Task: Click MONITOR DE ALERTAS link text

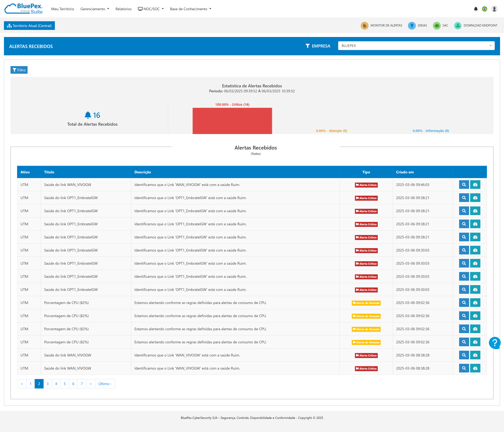Action: coord(386,26)
